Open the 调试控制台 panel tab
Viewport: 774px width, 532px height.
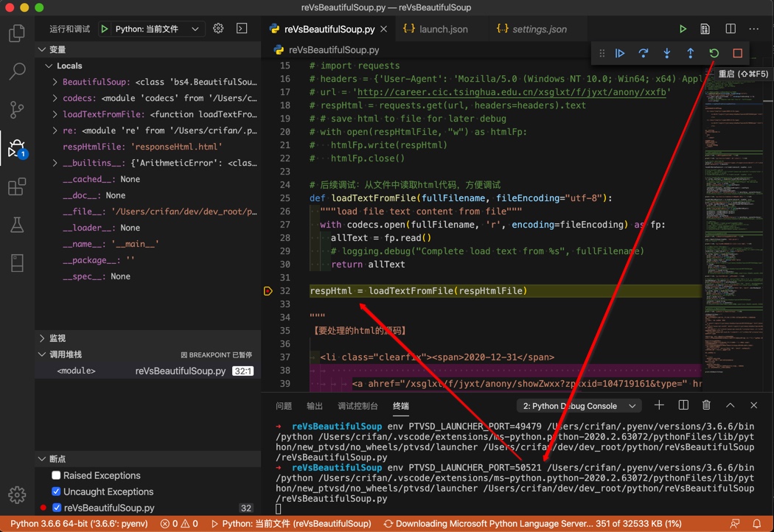click(358, 406)
